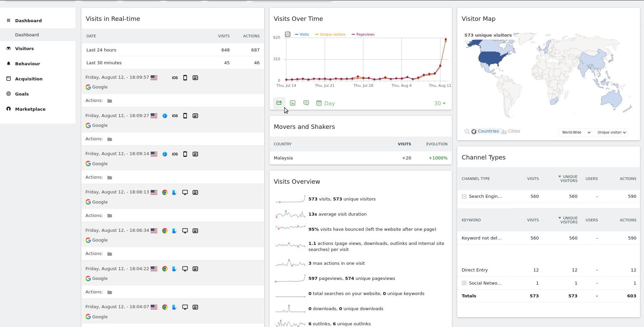Sort keyword table by Unique Visitors column

pyautogui.click(x=568, y=220)
